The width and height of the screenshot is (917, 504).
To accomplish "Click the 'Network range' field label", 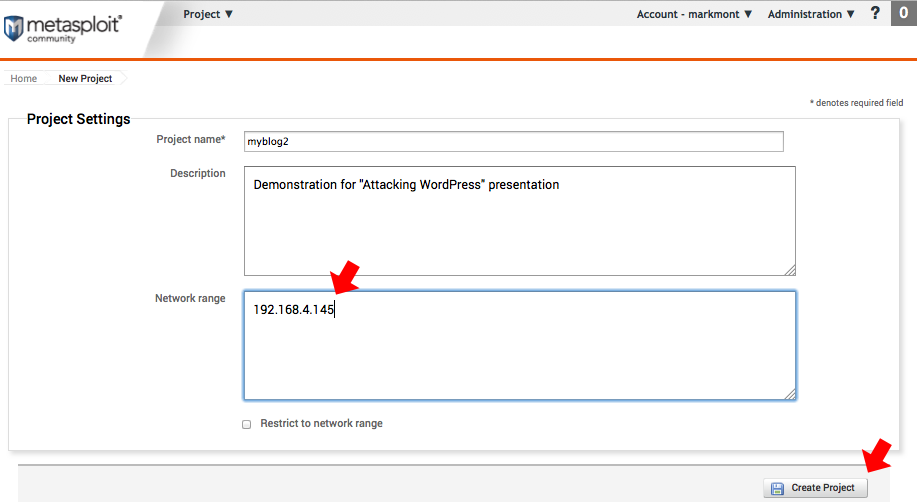I will tap(190, 298).
